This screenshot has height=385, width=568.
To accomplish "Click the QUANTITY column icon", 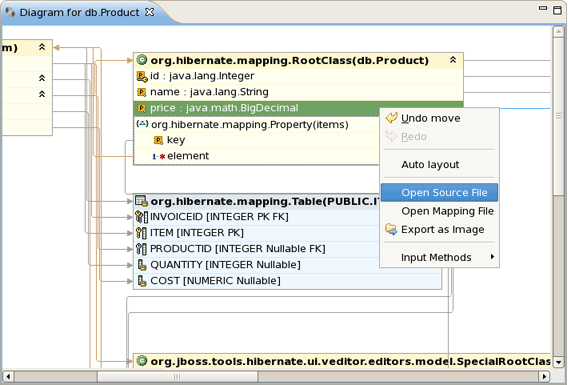I will pos(142,265).
